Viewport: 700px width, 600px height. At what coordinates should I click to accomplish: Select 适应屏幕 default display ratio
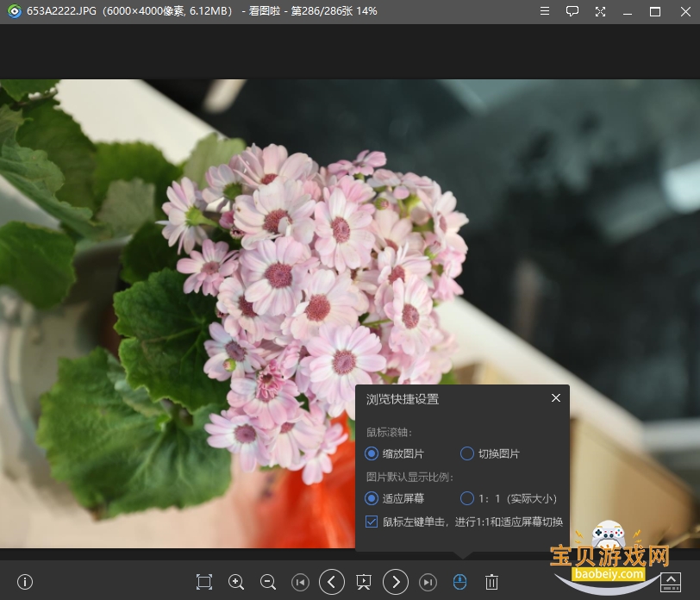[x=394, y=498]
